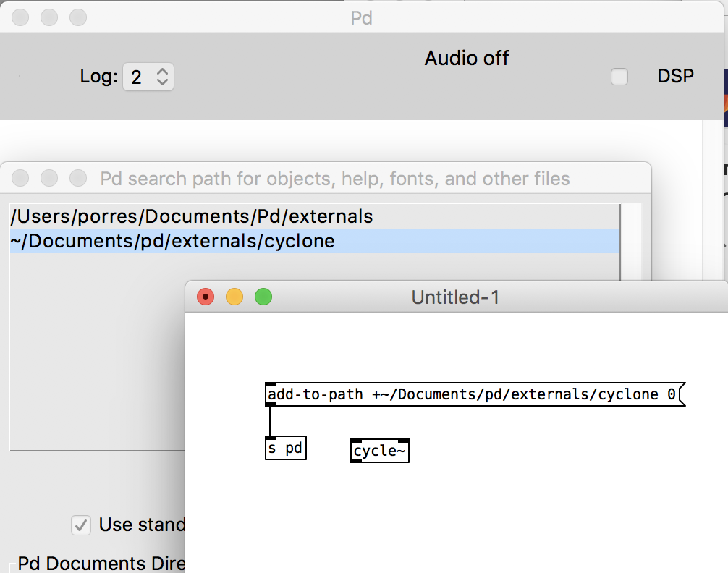Focus the Untitled-1 patch window title bar
The image size is (728, 573).
[x=456, y=297]
